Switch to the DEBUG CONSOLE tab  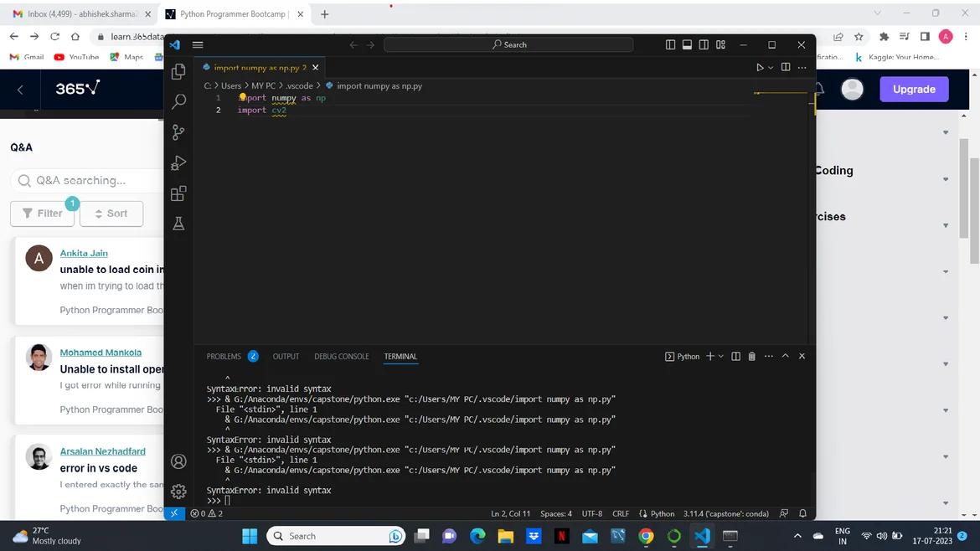click(x=341, y=357)
